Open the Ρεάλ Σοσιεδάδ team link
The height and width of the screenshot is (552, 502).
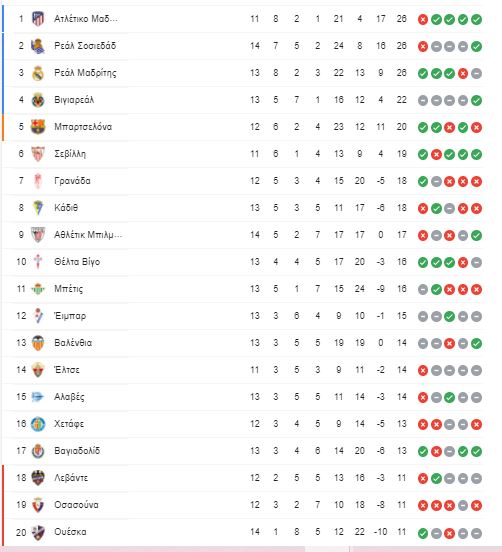[x=85, y=46]
